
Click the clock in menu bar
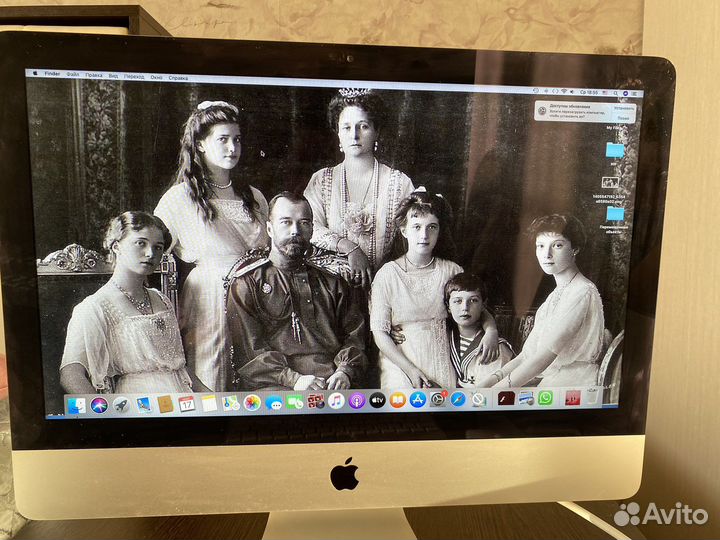pyautogui.click(x=589, y=92)
